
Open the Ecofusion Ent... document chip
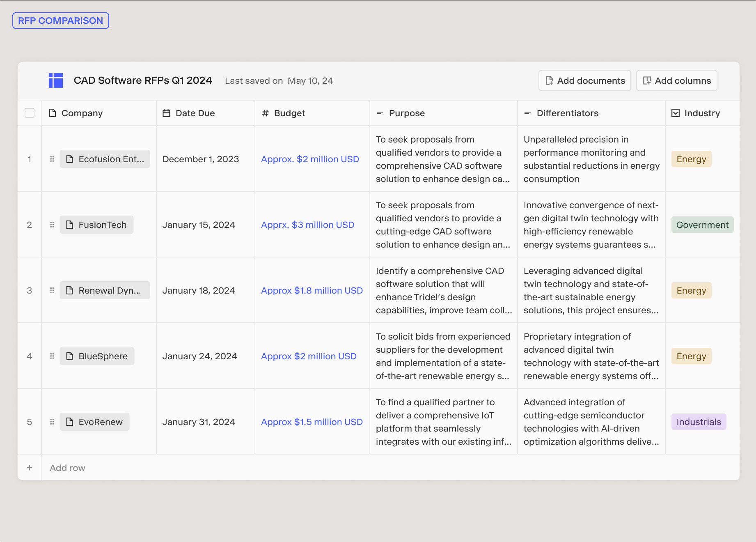[x=105, y=159]
